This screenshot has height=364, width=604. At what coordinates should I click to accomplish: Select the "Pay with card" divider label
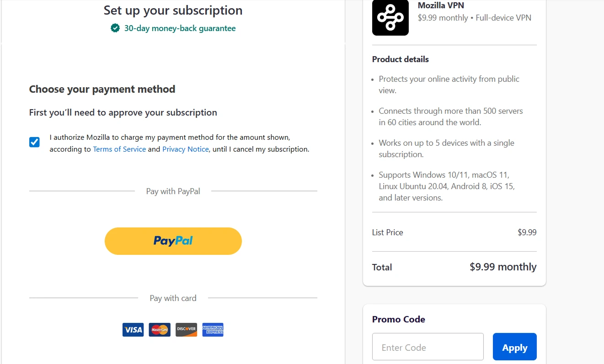click(x=173, y=298)
